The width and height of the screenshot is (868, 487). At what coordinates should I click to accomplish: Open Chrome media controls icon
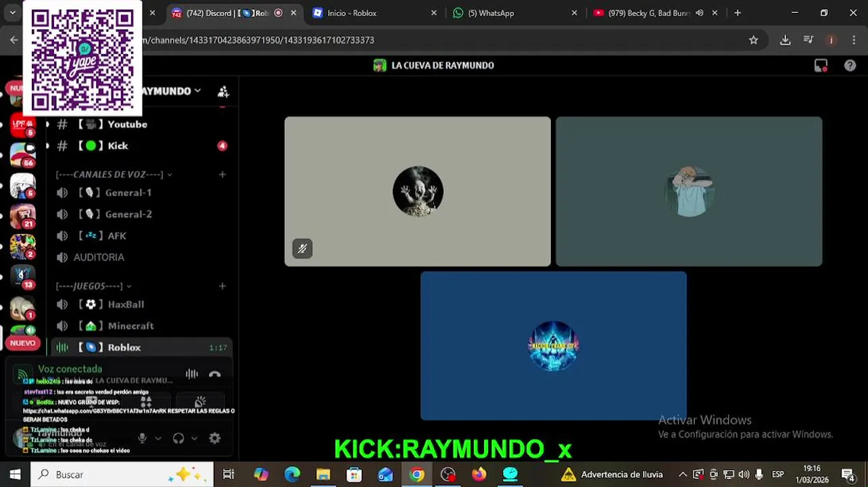pyautogui.click(x=809, y=40)
